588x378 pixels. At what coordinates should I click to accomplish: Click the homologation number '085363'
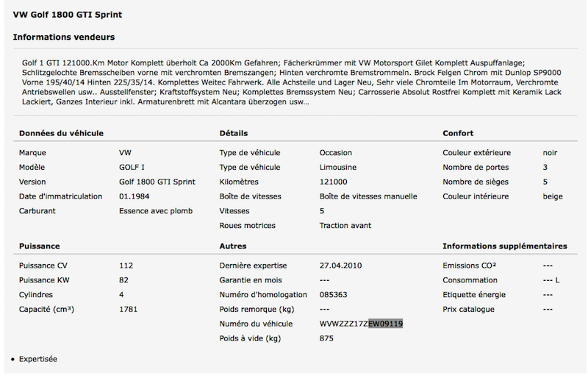(334, 295)
